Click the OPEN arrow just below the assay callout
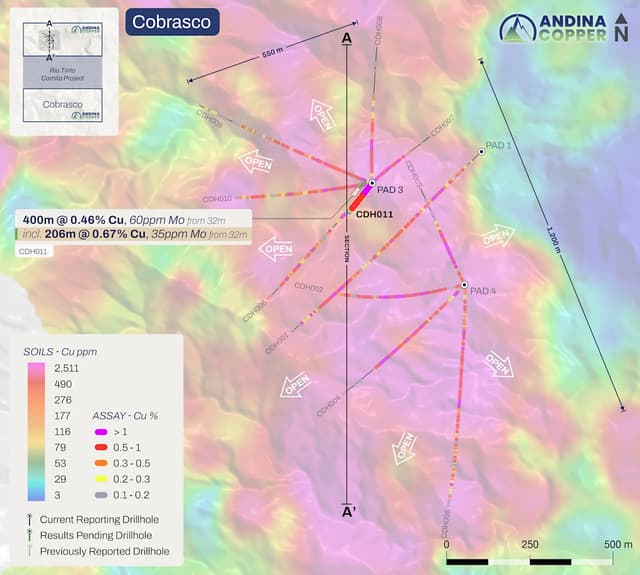The height and width of the screenshot is (575, 640). tap(276, 249)
